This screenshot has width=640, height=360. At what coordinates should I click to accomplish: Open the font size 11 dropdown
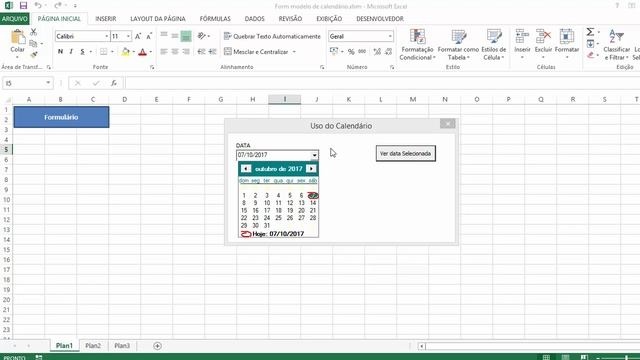click(128, 36)
